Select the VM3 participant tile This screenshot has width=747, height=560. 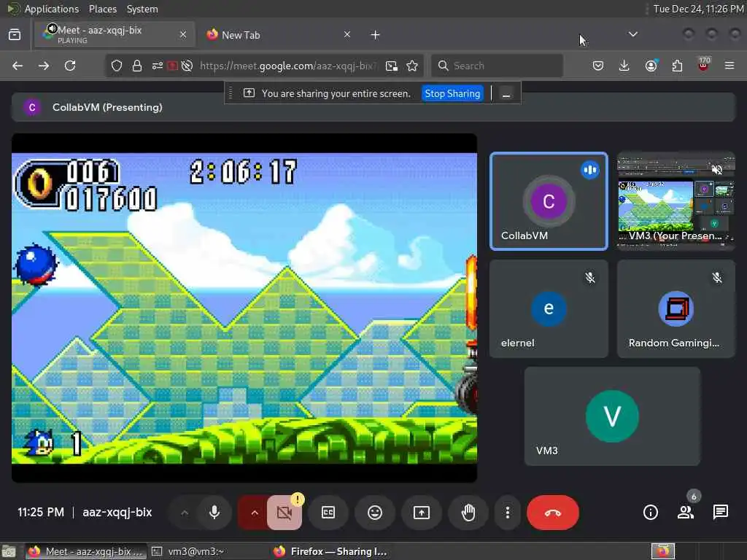[x=612, y=416]
